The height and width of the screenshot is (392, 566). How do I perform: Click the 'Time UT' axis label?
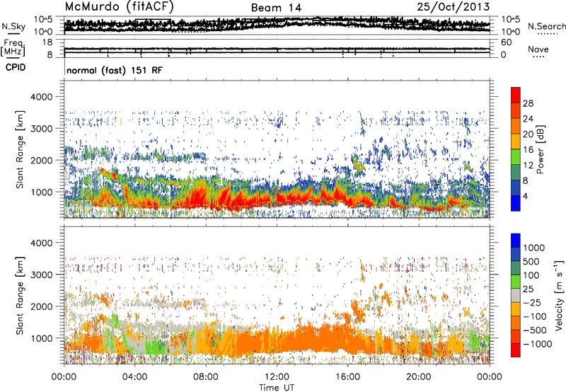(277, 387)
